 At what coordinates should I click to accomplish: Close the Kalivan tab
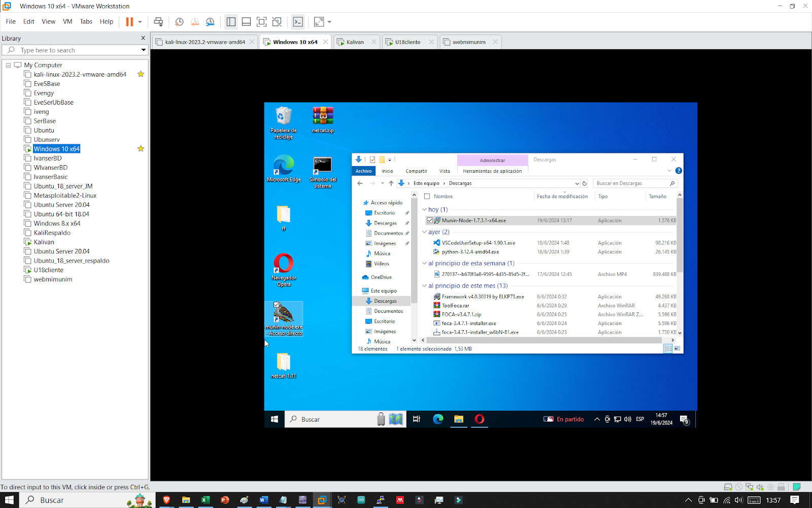(374, 42)
